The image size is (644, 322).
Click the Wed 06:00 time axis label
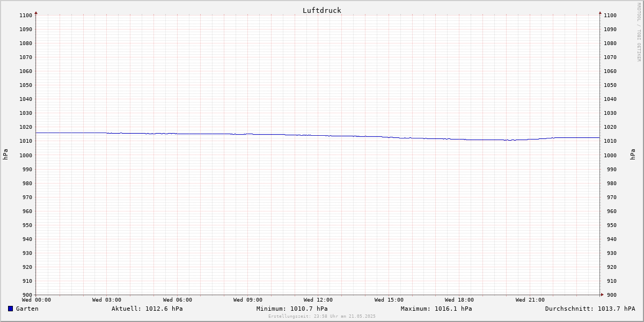pos(178,300)
